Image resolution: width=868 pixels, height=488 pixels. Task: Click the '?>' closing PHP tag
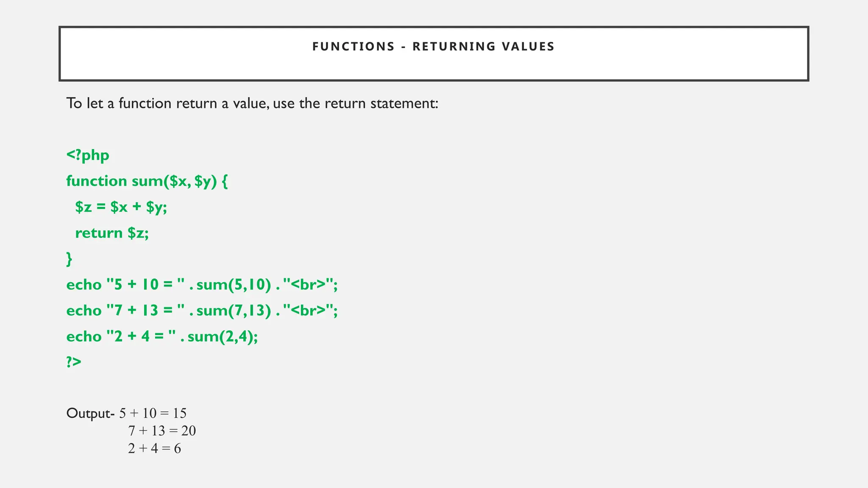coord(73,362)
